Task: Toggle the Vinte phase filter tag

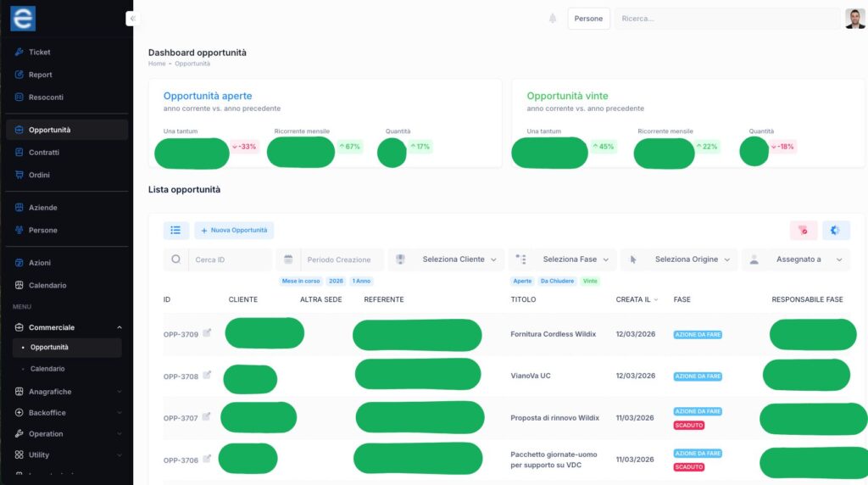Action: pos(590,281)
